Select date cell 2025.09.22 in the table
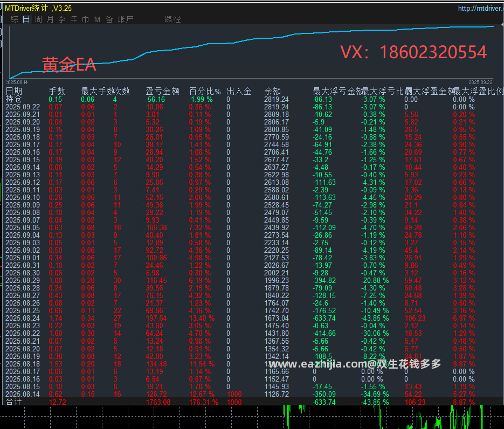The width and height of the screenshot is (504, 429). [x=23, y=107]
